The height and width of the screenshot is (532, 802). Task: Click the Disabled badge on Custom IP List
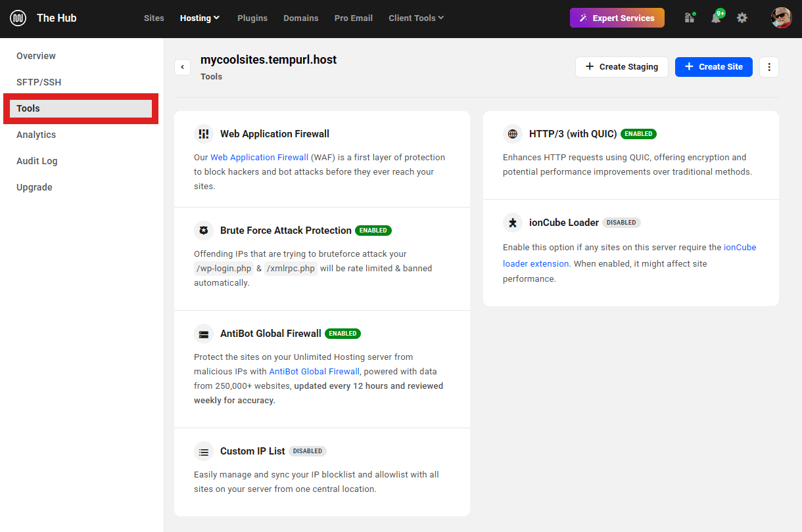coord(308,451)
